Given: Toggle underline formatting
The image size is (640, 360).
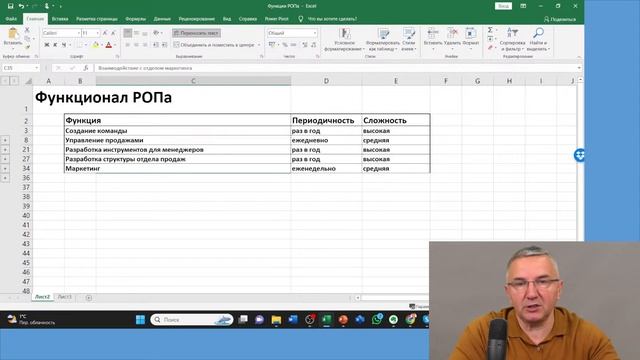Looking at the screenshot, I should [64, 45].
